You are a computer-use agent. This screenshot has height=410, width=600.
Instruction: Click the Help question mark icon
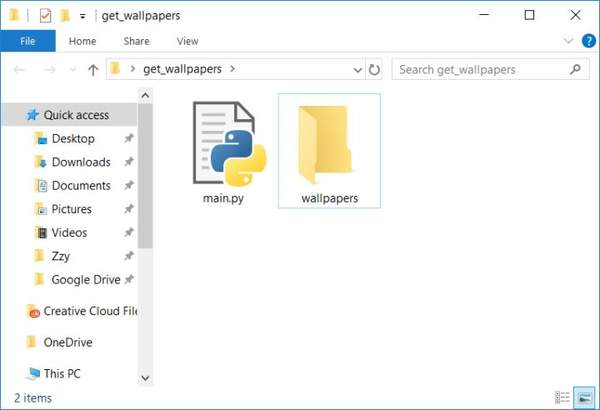click(x=589, y=41)
